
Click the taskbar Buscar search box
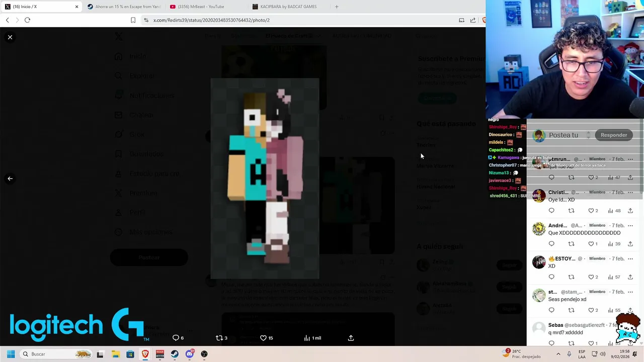(55, 354)
